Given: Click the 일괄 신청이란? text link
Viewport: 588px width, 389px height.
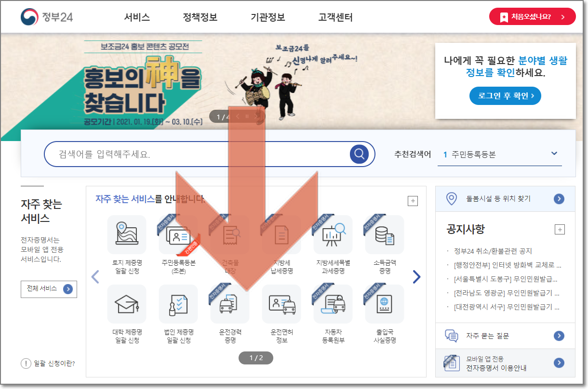Looking at the screenshot, I should point(54,363).
